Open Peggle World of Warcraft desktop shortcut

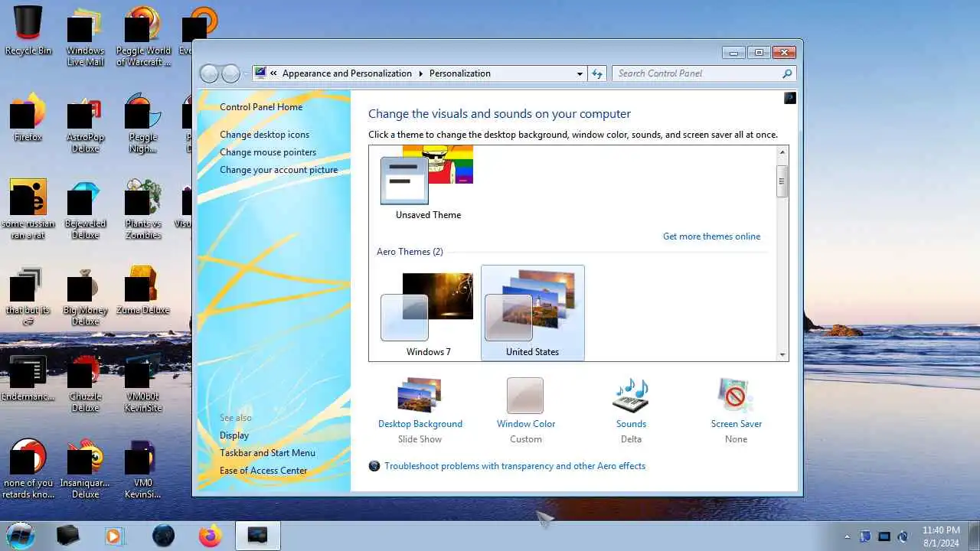(143, 36)
